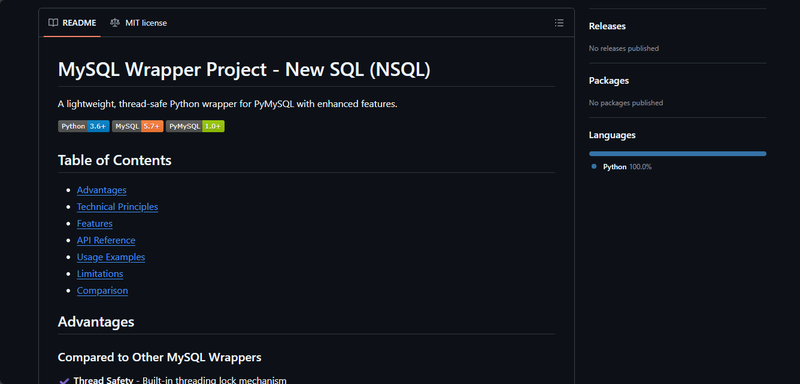Image resolution: width=800 pixels, height=384 pixels.
Task: Open the Comparison contents link
Action: click(103, 291)
